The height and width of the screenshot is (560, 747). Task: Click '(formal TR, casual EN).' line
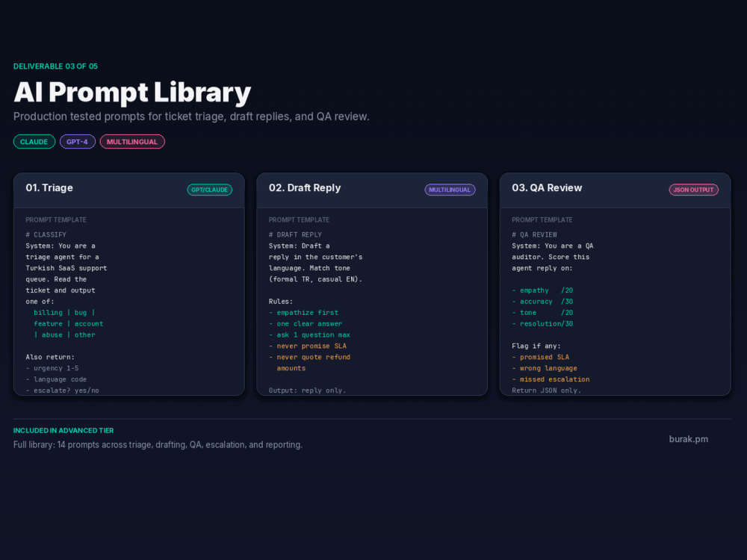coord(315,279)
